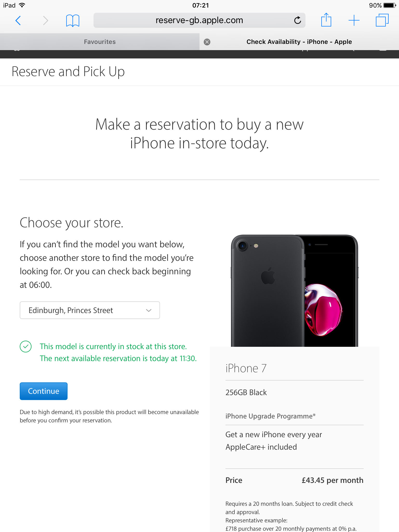Open the share sheet icon
This screenshot has width=399, height=532.
point(326,20)
